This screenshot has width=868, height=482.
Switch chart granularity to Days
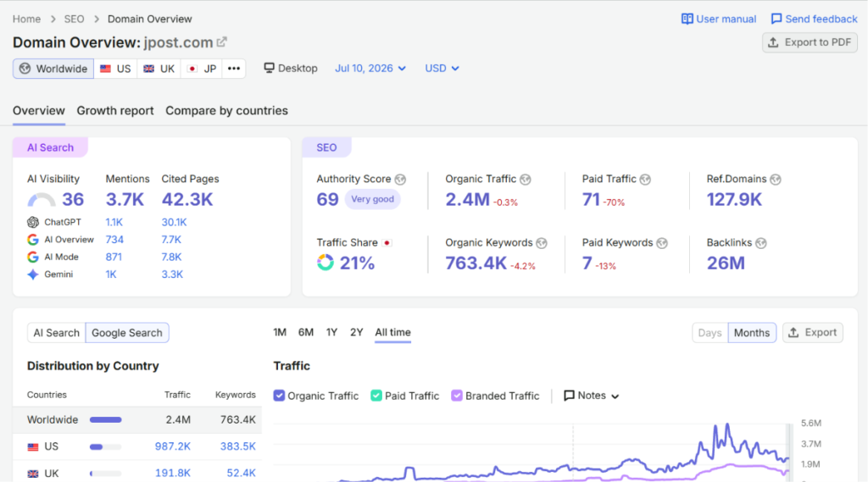[x=709, y=333]
